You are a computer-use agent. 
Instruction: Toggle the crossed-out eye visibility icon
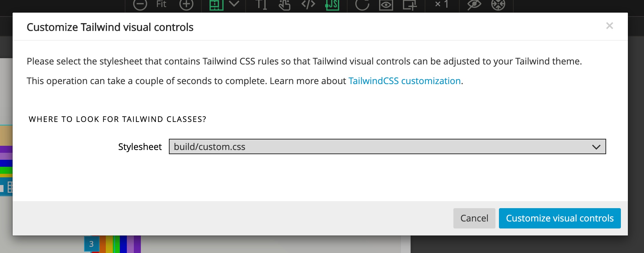coord(474,5)
